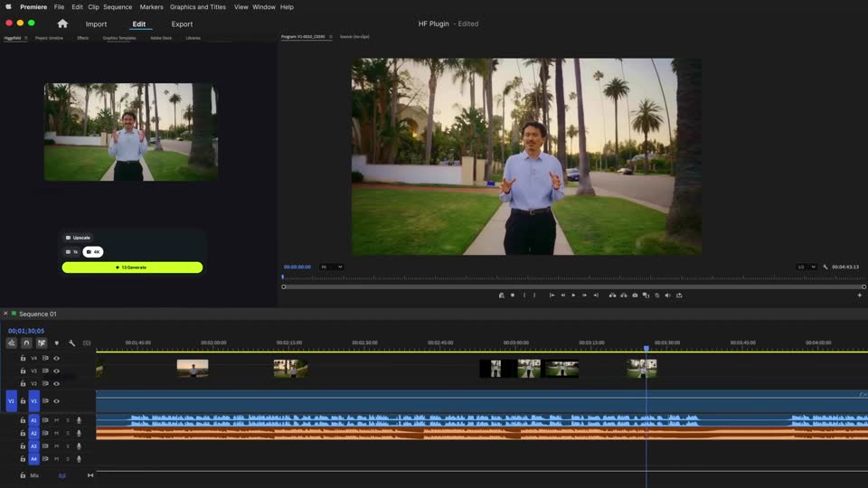Click the timeline timecode 00;01;30;05
This screenshot has height=488, width=868.
[x=26, y=331]
